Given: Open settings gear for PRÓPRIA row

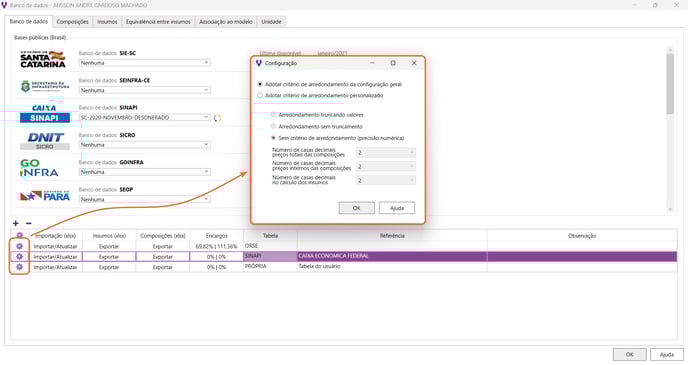Looking at the screenshot, I should pyautogui.click(x=19, y=267).
